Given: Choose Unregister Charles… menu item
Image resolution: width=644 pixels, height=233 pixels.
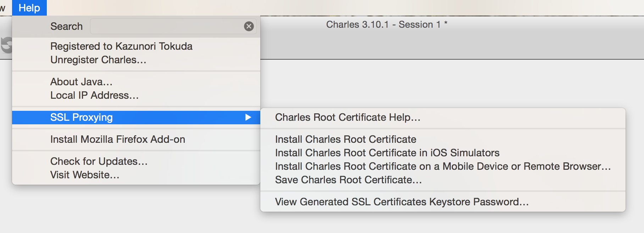Looking at the screenshot, I should coord(136,60).
